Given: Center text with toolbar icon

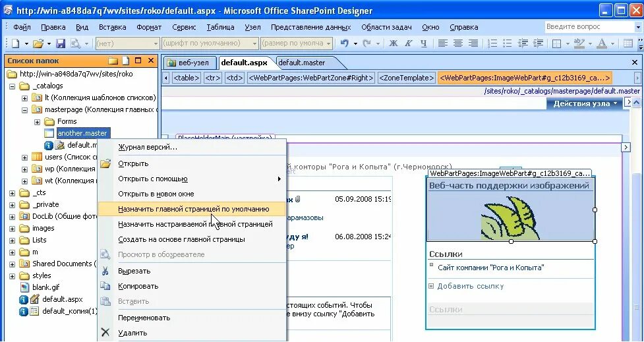Looking at the screenshot, I should click(x=457, y=43).
